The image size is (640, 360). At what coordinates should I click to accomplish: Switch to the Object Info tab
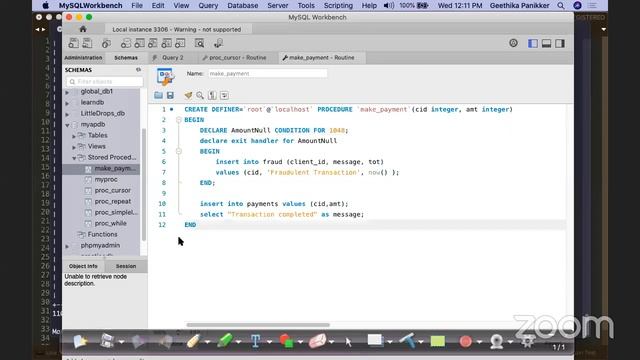[x=83, y=266]
